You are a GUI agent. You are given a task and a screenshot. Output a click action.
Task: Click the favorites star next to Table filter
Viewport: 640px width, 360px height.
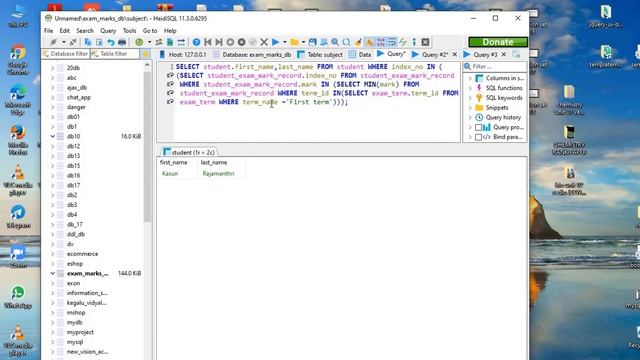pyautogui.click(x=145, y=54)
